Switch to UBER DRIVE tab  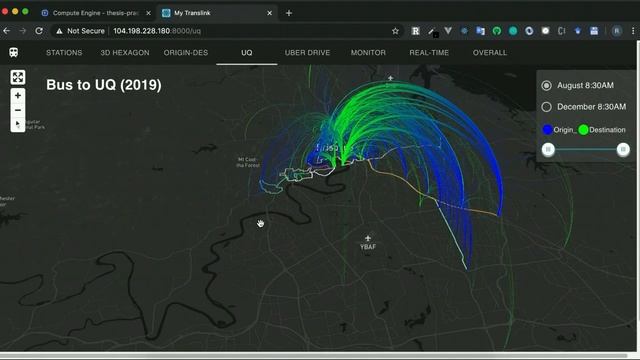tap(307, 53)
